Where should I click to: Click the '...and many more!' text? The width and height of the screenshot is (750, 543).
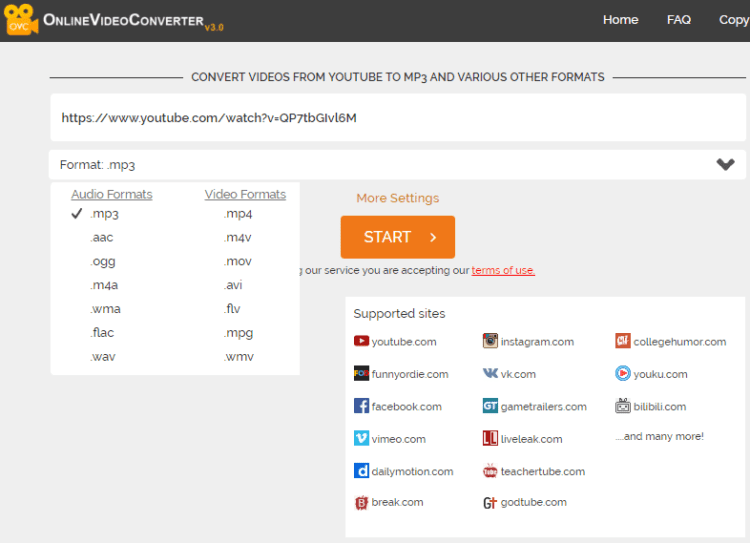[x=659, y=436]
